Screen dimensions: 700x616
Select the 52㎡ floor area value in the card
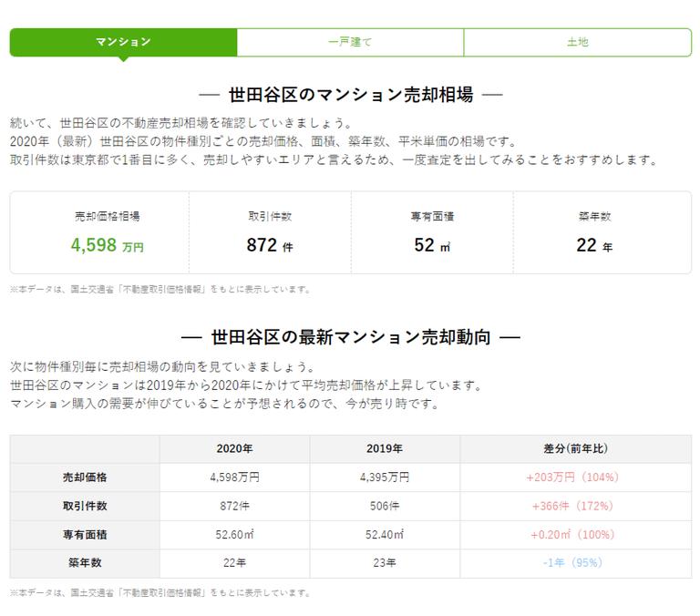(x=432, y=245)
